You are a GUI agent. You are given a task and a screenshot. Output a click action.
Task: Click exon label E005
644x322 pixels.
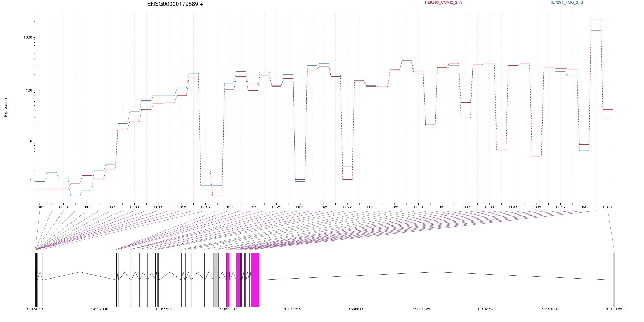coord(87,207)
